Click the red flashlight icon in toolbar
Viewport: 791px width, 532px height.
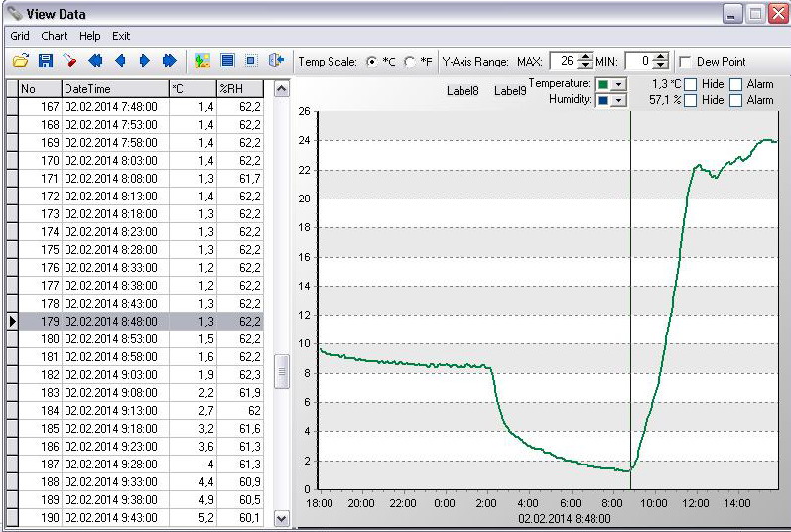click(x=69, y=61)
